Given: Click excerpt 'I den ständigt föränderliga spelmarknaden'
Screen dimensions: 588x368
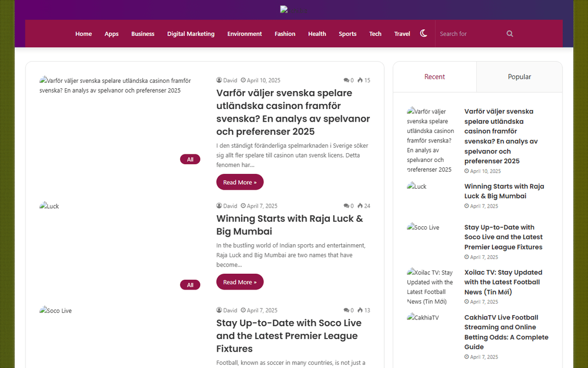Looking at the screenshot, I should (x=292, y=155).
